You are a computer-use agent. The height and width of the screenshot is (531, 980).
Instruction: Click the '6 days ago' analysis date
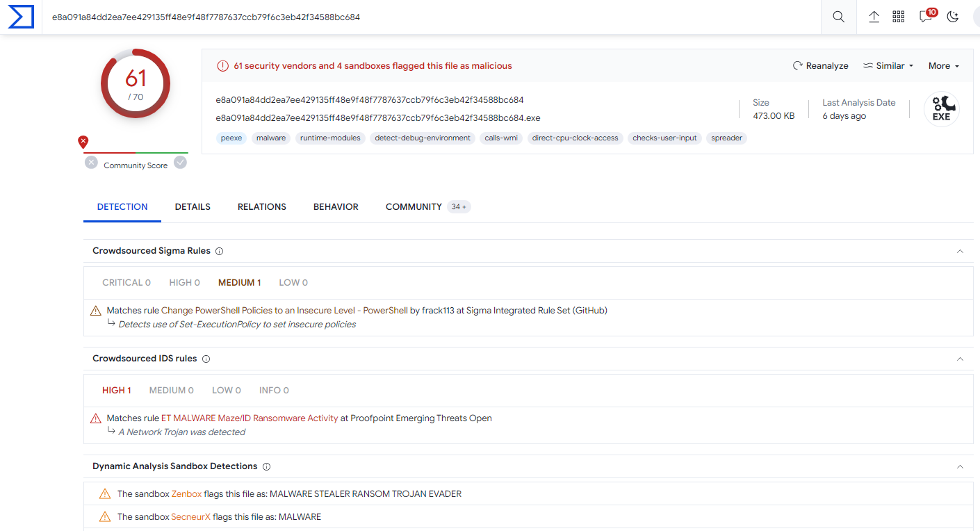coord(844,116)
